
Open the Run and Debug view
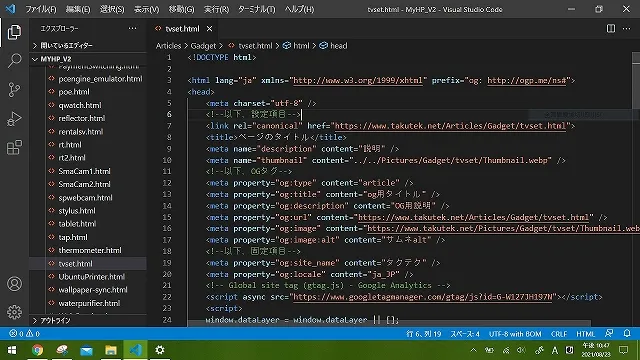pos(14,119)
